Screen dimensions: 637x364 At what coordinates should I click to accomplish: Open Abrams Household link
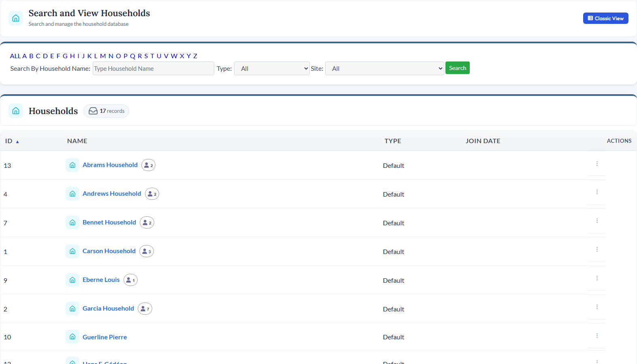point(110,165)
